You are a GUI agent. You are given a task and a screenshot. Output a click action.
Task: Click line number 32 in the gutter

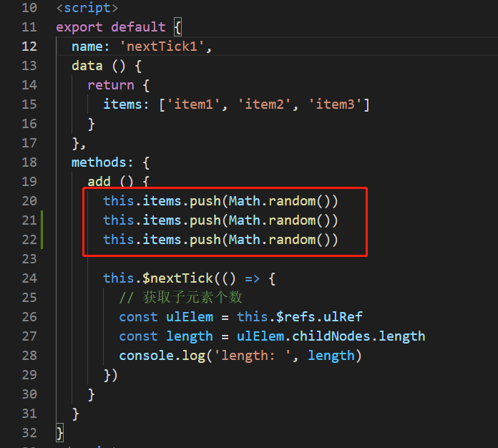pos(29,433)
